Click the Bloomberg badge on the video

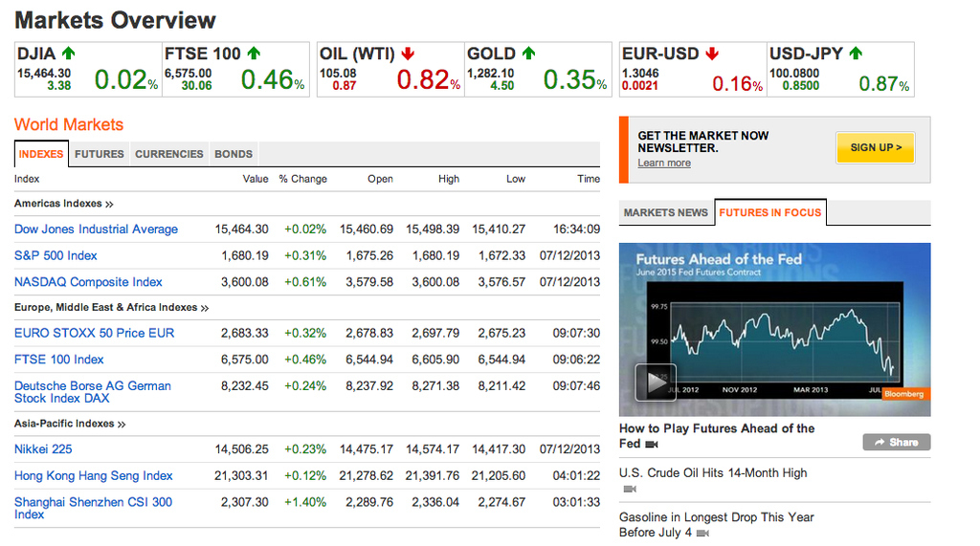[x=903, y=394]
